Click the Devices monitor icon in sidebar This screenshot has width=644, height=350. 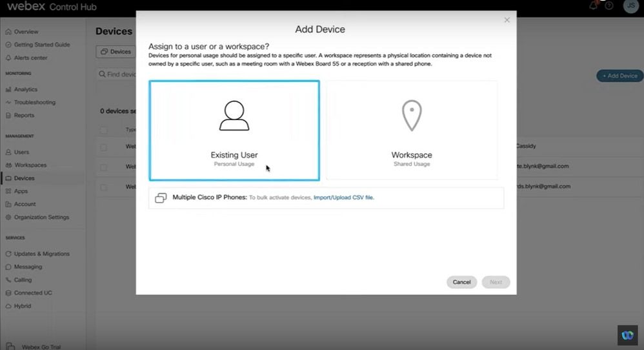(x=8, y=178)
